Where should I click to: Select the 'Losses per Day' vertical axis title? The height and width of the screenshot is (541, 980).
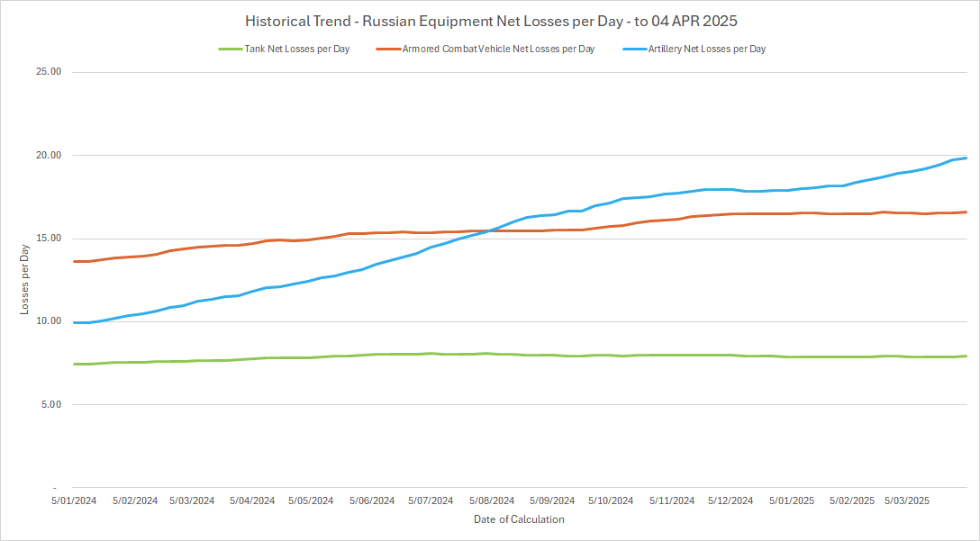[25, 280]
